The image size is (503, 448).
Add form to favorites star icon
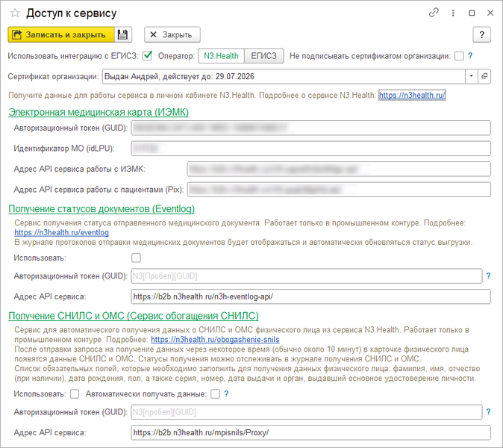15,13
